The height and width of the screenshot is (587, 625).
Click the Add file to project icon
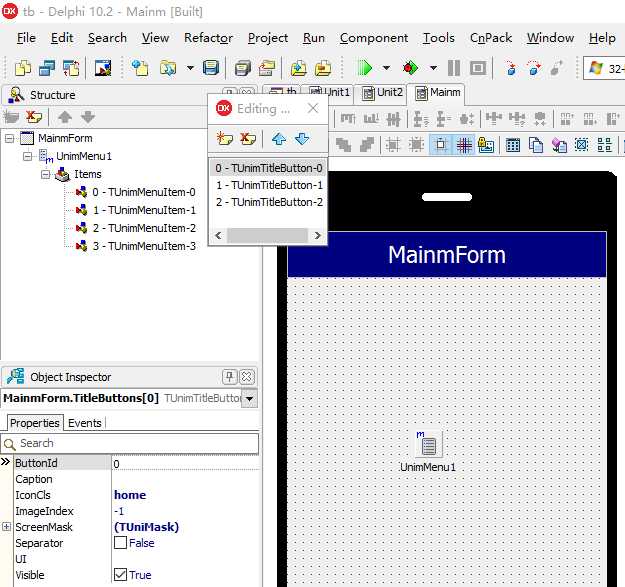pos(298,68)
